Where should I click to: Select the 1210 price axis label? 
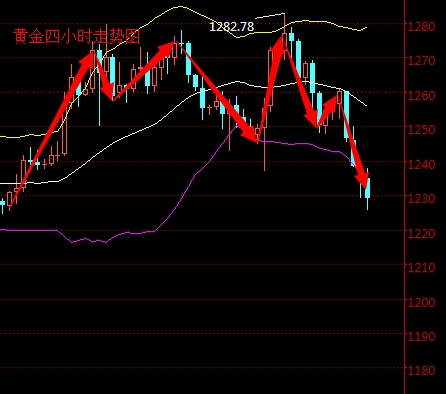422,268
